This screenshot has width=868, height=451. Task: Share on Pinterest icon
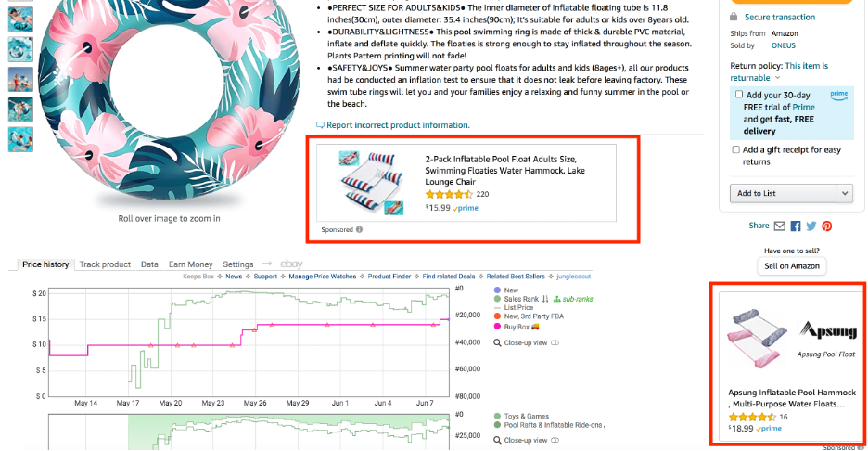pos(827,226)
